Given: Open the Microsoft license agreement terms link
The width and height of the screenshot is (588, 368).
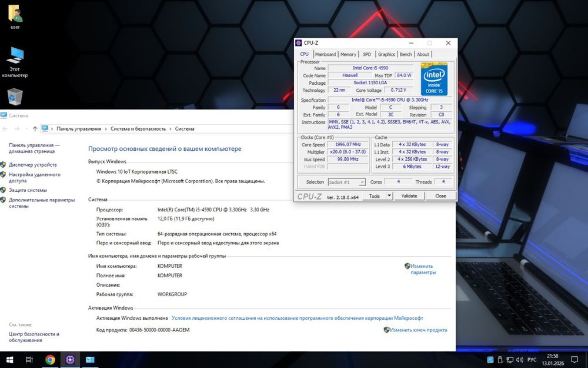Looking at the screenshot, I should pyautogui.click(x=298, y=318).
